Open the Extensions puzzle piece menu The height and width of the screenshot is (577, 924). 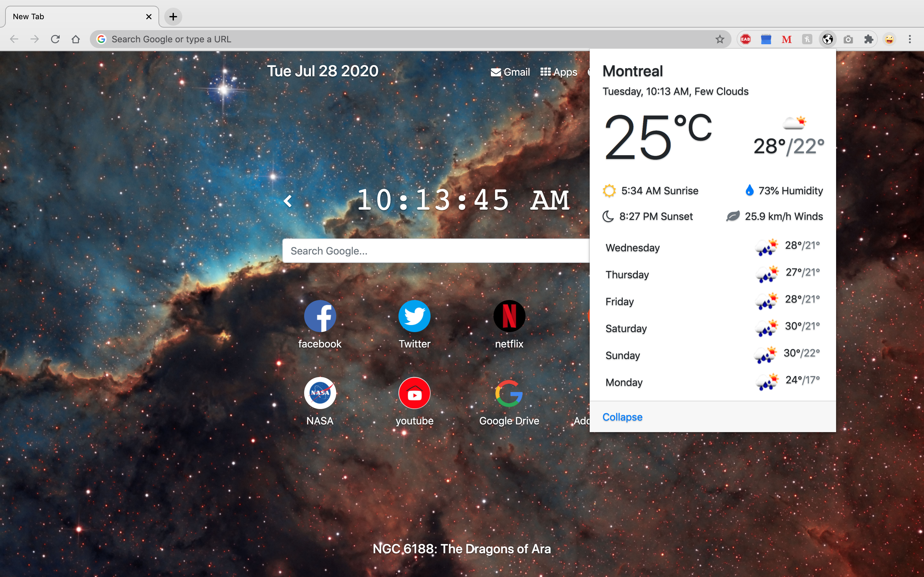pyautogui.click(x=868, y=39)
